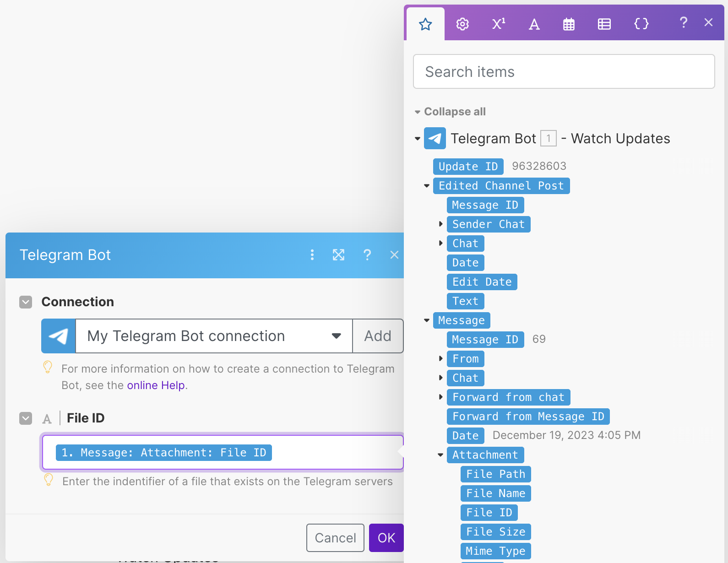The image size is (728, 563).
Task: Collapse the Message group
Action: pyautogui.click(x=426, y=320)
